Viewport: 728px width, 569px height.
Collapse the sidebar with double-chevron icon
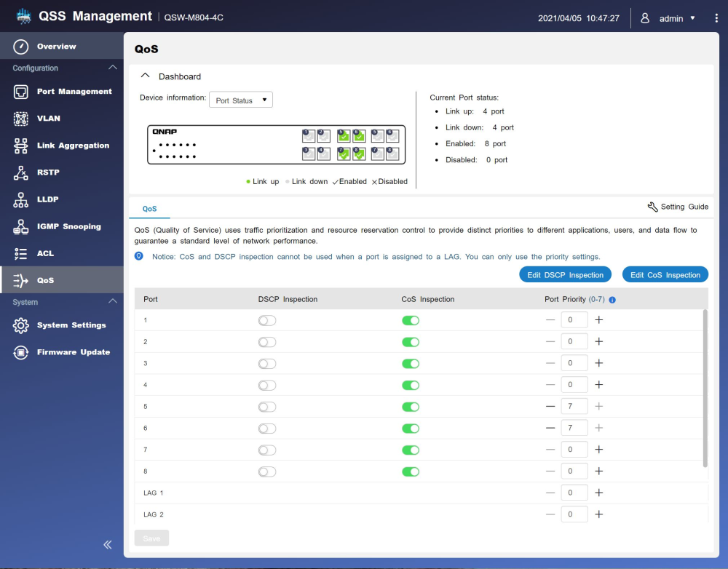coord(108,544)
